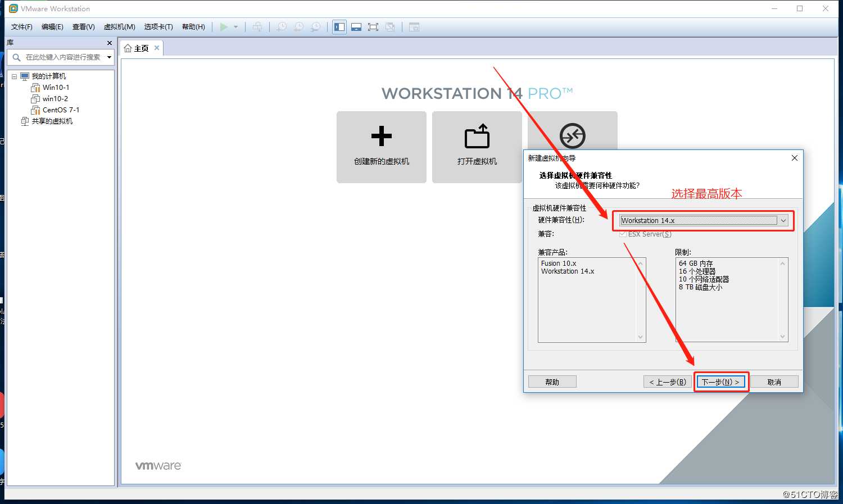This screenshot has height=504, width=843.
Task: Click the enter full screen icon
Action: point(373,27)
